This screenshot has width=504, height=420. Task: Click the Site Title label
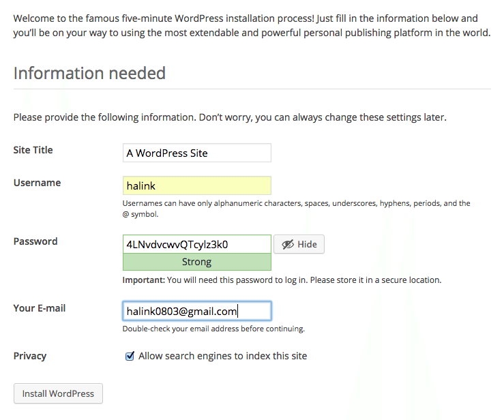33,150
